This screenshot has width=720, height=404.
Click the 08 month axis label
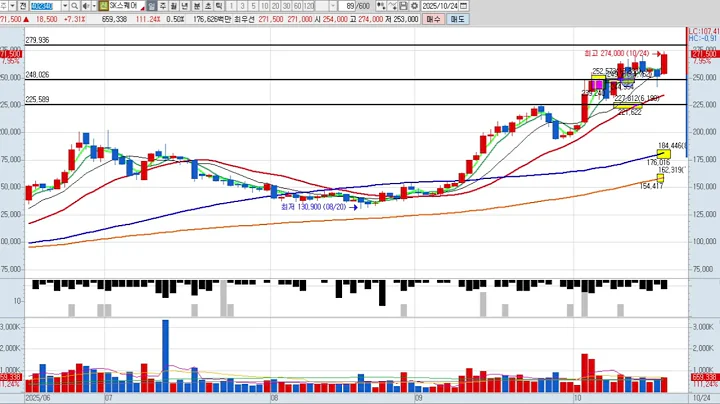pyautogui.click(x=275, y=398)
